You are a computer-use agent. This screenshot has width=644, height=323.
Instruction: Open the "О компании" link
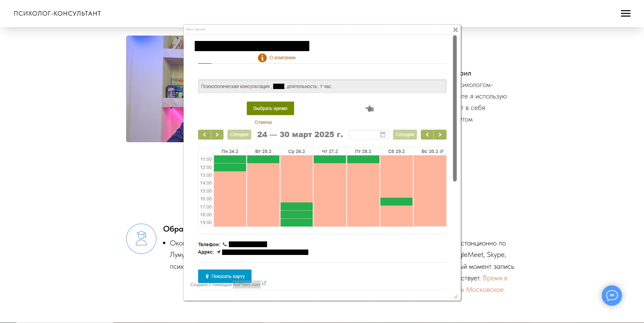(282, 58)
